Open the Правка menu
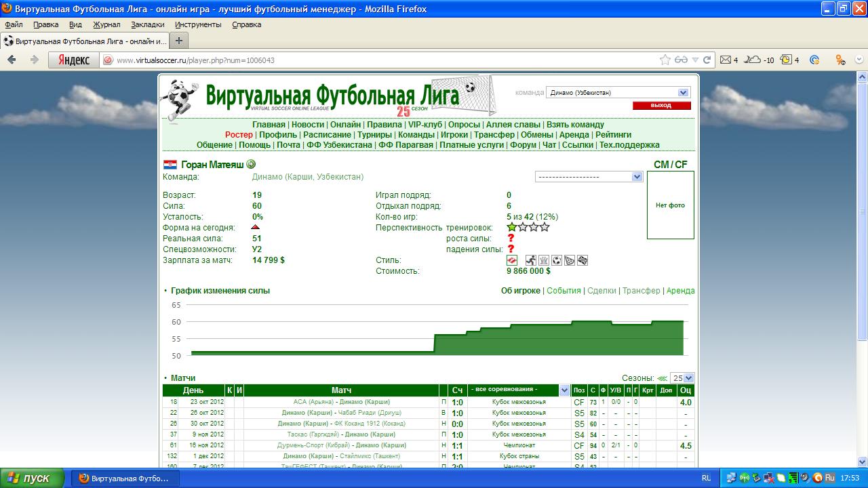868x488 pixels. (45, 24)
